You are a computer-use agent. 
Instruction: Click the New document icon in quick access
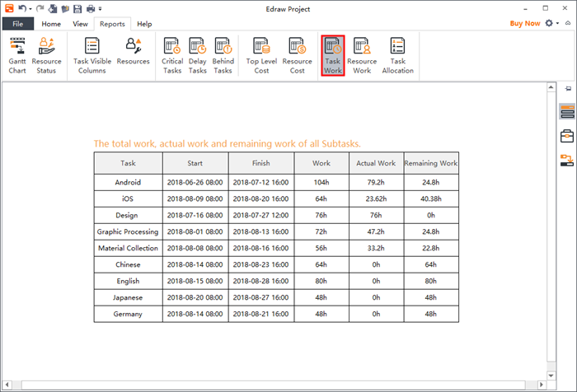53,8
